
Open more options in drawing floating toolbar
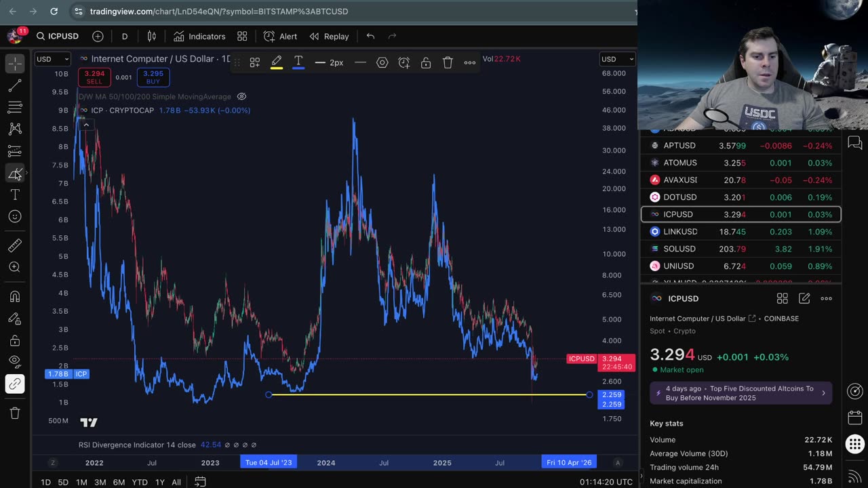coord(470,62)
